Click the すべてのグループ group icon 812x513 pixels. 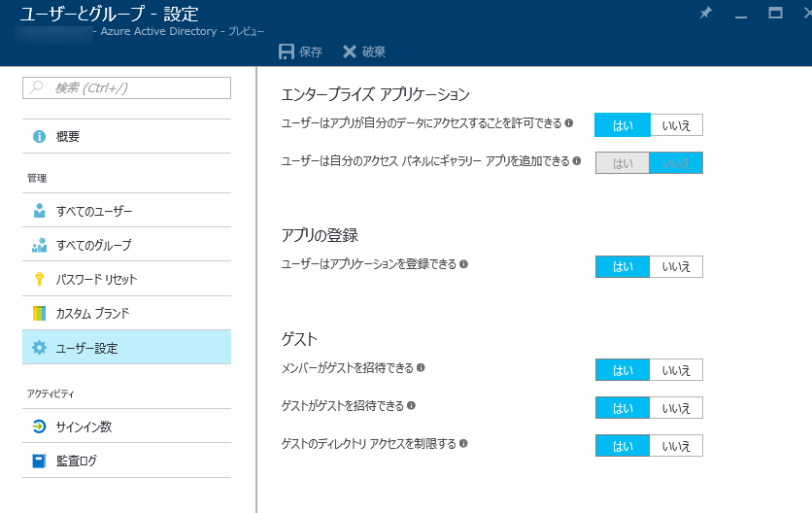pos(39,245)
